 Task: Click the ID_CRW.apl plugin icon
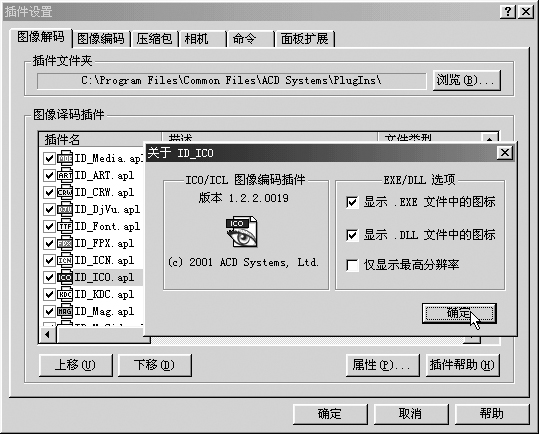(x=65, y=192)
